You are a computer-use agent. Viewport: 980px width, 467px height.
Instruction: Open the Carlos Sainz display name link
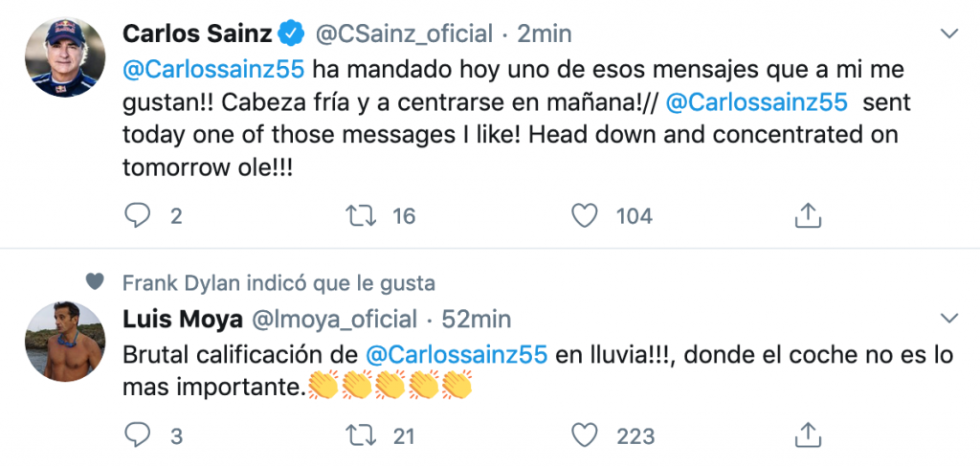click(x=198, y=34)
